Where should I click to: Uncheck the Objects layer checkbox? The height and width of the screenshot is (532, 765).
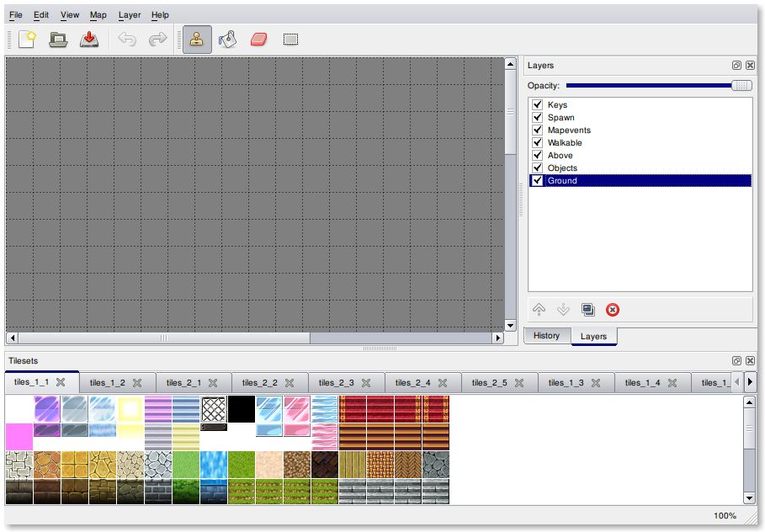(538, 168)
